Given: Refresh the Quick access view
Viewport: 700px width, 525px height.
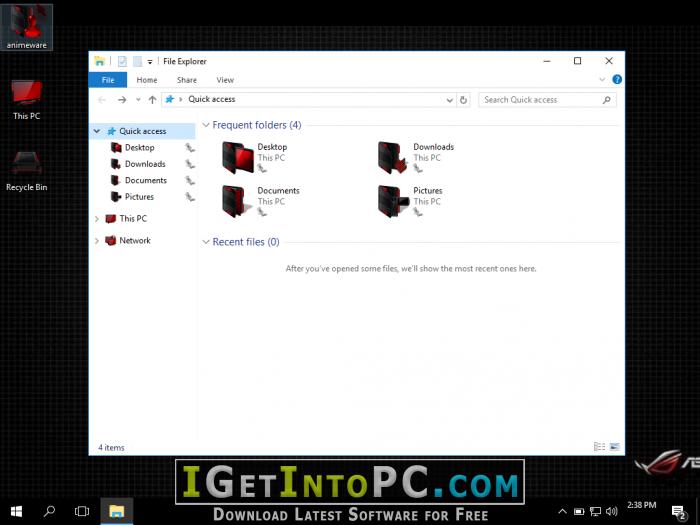Looking at the screenshot, I should tap(463, 100).
